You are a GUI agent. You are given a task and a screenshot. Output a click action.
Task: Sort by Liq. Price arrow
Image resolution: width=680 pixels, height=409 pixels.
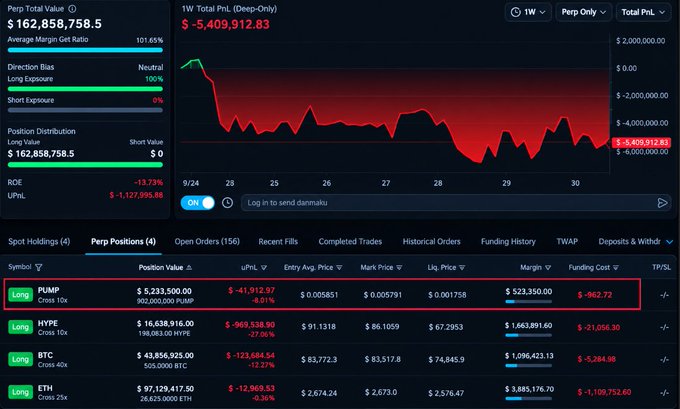pyautogui.click(x=462, y=268)
